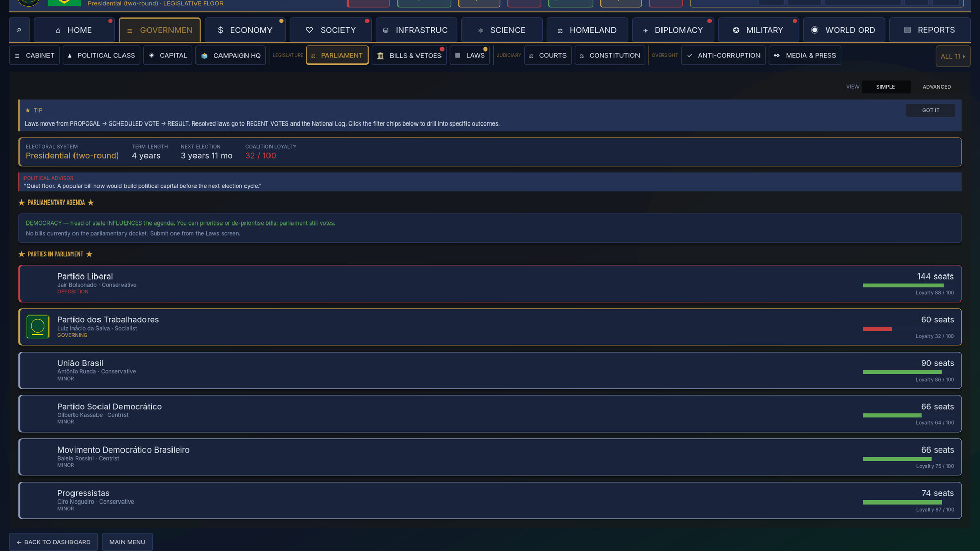
Task: Click the '3 years 11 mo' next election value
Action: point(206,156)
